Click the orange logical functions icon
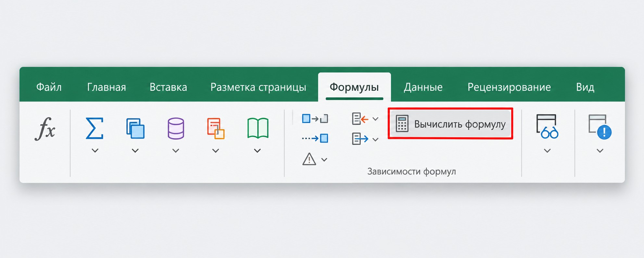Viewport: 644px width, 258px height. pos(216,129)
